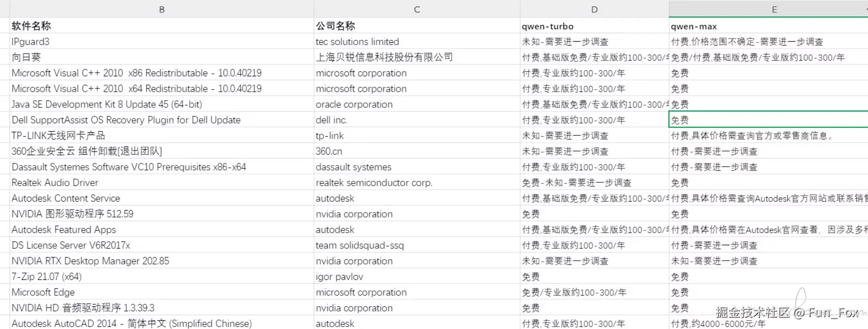868x329 pixels.
Task: Select column E header
Action: tap(774, 9)
